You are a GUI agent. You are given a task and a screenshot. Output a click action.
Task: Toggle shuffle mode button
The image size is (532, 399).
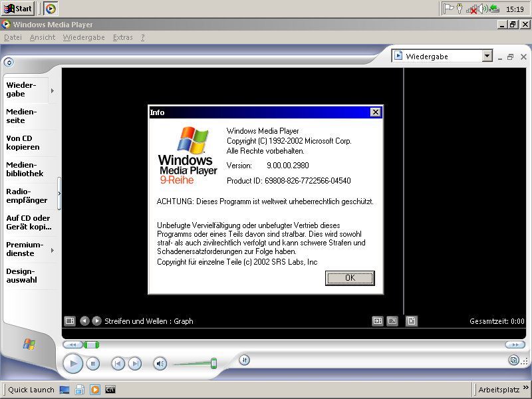[244, 360]
